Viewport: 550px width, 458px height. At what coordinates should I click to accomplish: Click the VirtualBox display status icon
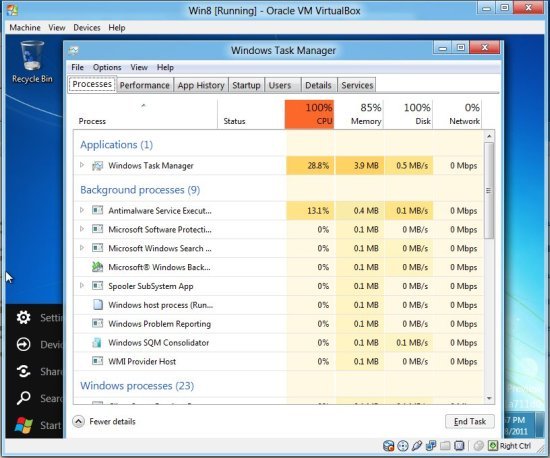coord(459,446)
